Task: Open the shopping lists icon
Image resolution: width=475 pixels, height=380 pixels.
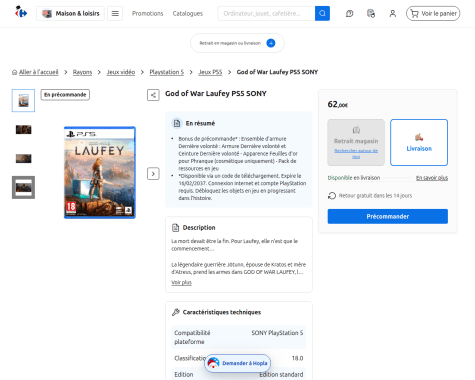Action: (371, 13)
